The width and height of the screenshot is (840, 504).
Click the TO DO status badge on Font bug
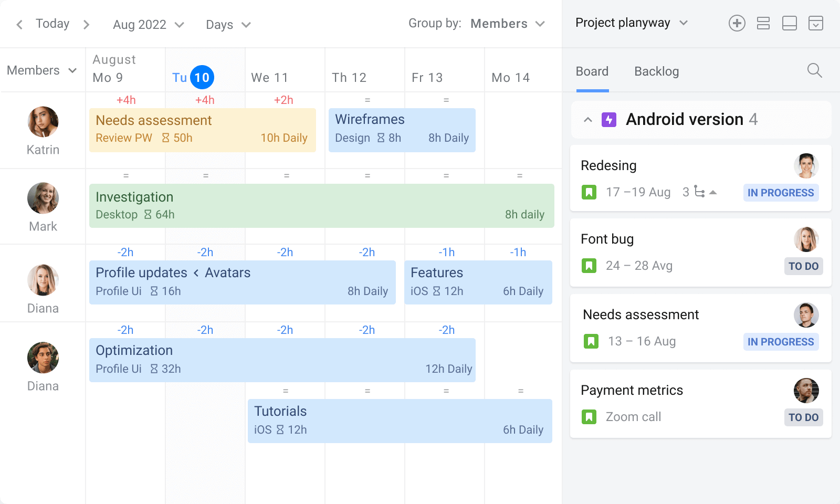click(x=804, y=266)
